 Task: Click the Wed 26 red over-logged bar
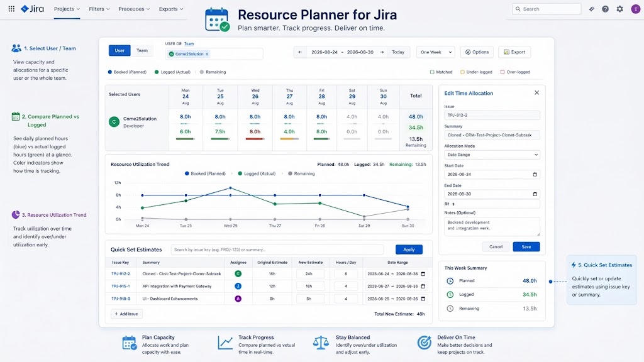point(255,139)
